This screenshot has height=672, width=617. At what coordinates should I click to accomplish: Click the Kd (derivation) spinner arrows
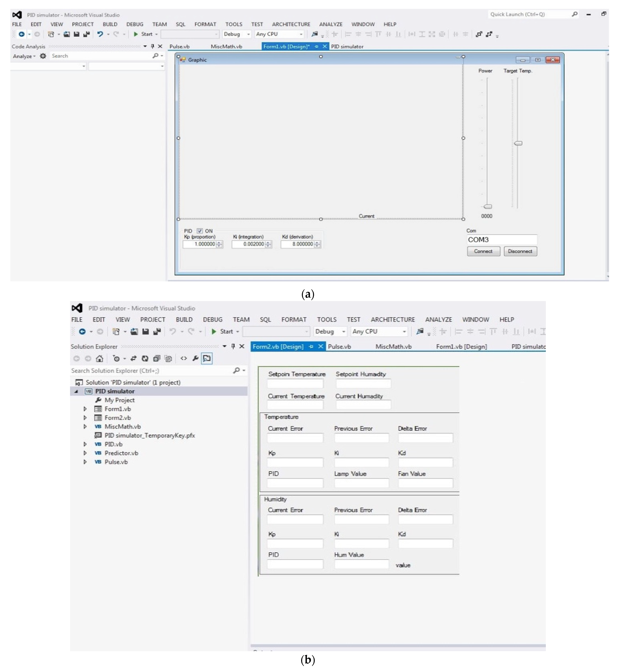click(x=317, y=244)
